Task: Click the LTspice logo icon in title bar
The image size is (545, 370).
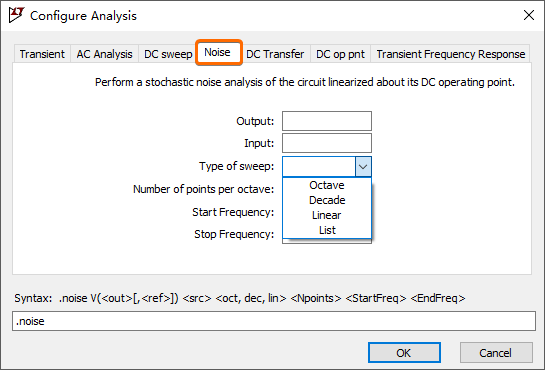Action: coord(16,15)
